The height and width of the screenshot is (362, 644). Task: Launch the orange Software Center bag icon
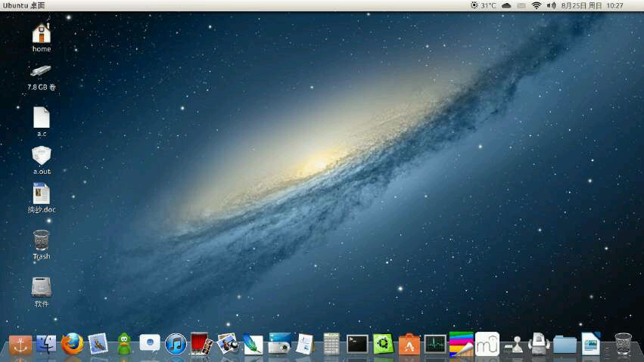tap(409, 345)
